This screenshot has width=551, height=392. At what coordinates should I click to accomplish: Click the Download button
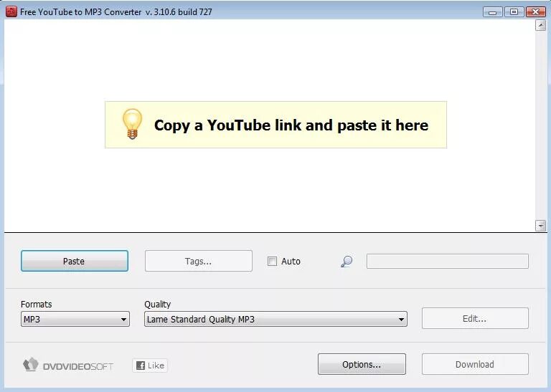coord(475,364)
